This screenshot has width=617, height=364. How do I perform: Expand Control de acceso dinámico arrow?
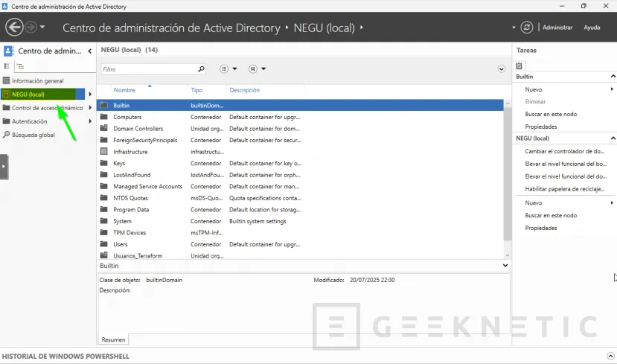[90, 107]
